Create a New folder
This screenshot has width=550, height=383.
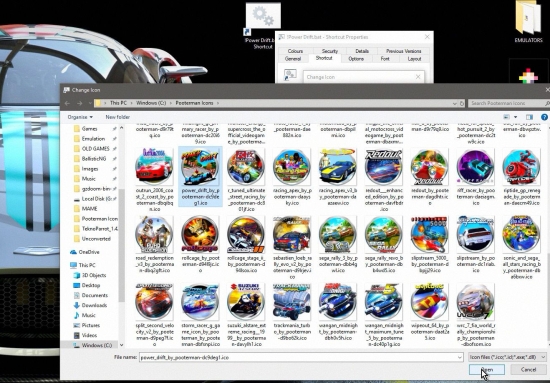[x=118, y=117]
